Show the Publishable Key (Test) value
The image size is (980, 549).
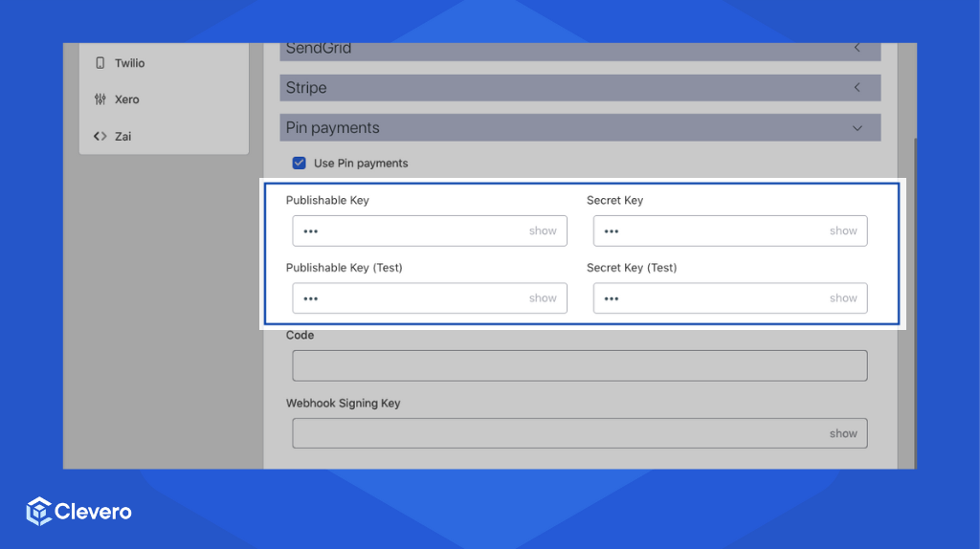tap(543, 298)
